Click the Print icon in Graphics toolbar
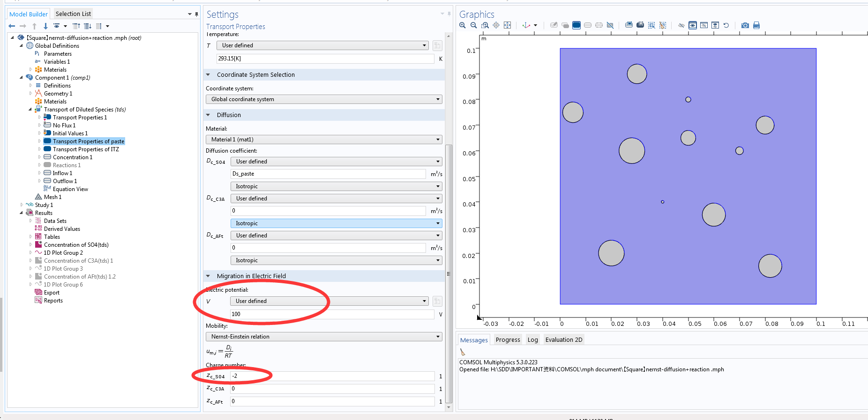Viewport: 868px width, 420px height. 756,25
